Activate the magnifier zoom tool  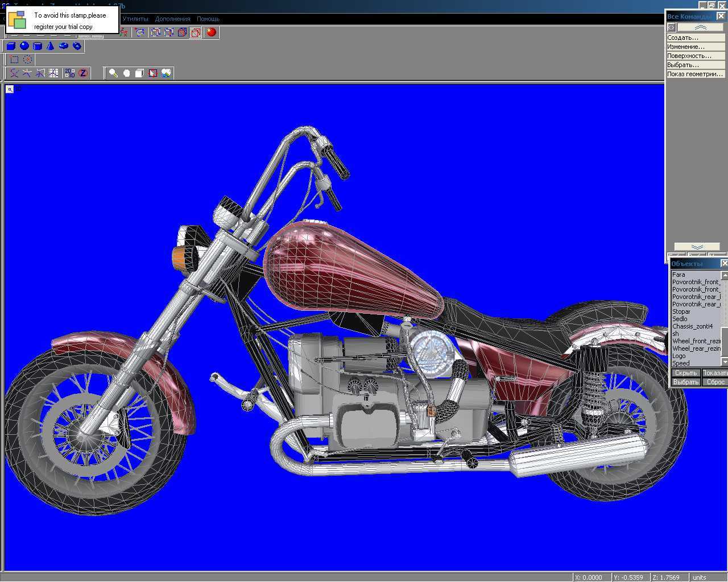(x=113, y=73)
